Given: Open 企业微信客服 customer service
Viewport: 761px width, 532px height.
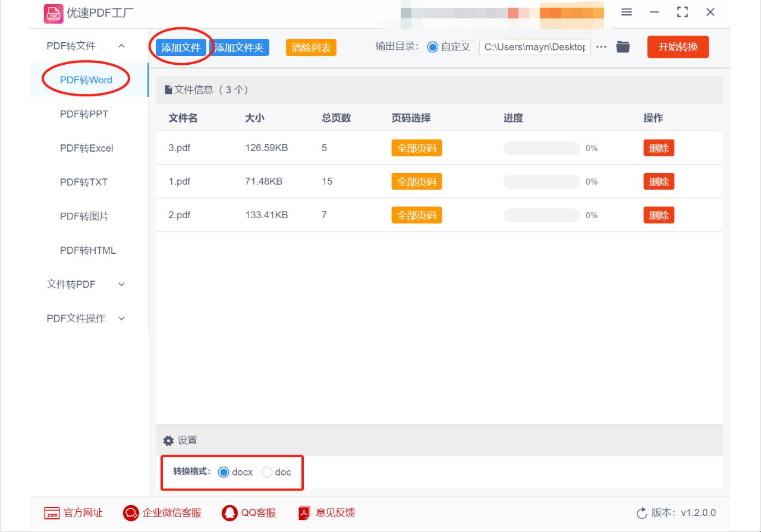Looking at the screenshot, I should 130,512.
